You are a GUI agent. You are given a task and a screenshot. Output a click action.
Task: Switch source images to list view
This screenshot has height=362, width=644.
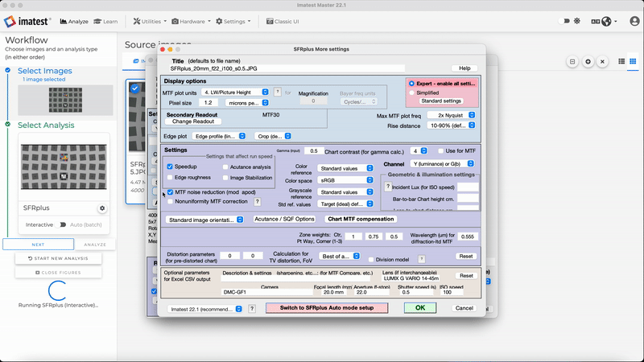(621, 61)
